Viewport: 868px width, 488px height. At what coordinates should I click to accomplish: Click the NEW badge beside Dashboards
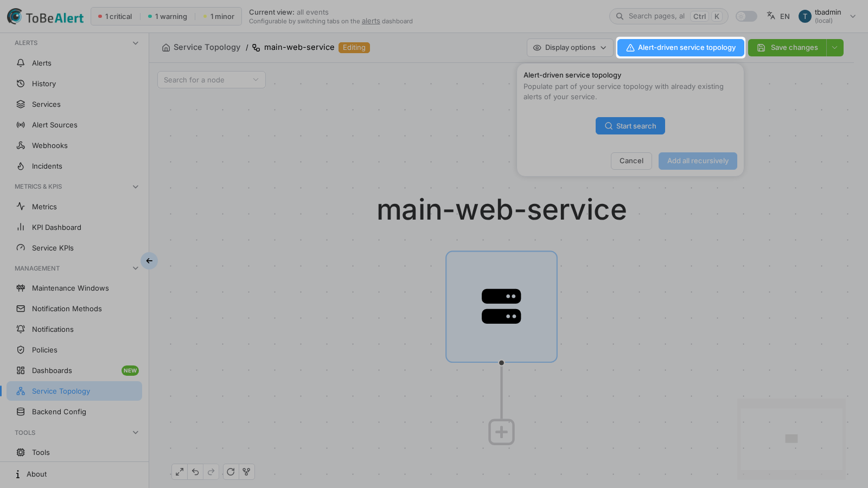click(x=130, y=371)
